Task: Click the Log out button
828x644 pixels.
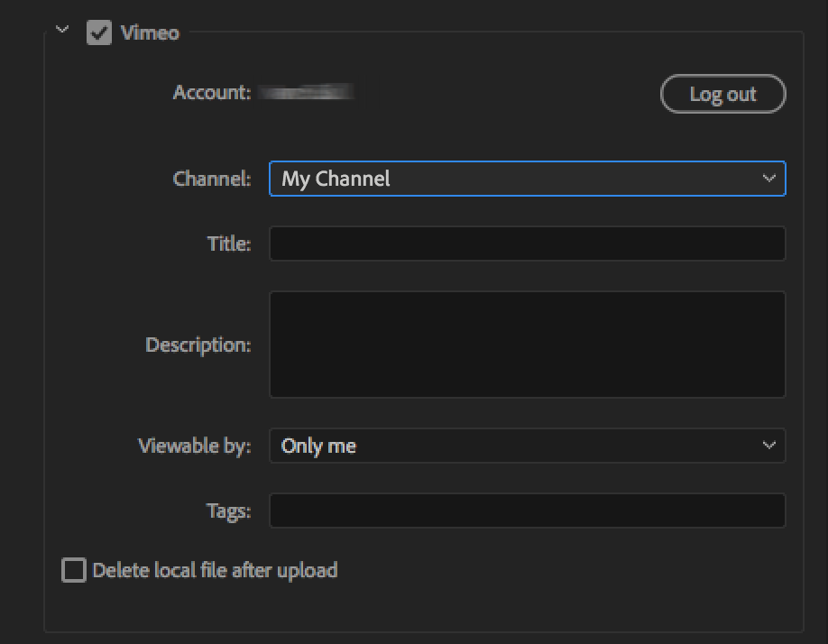Action: point(722,94)
